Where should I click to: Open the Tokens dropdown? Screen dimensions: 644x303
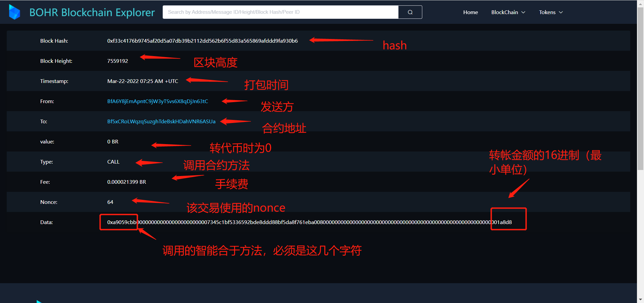(x=547, y=12)
